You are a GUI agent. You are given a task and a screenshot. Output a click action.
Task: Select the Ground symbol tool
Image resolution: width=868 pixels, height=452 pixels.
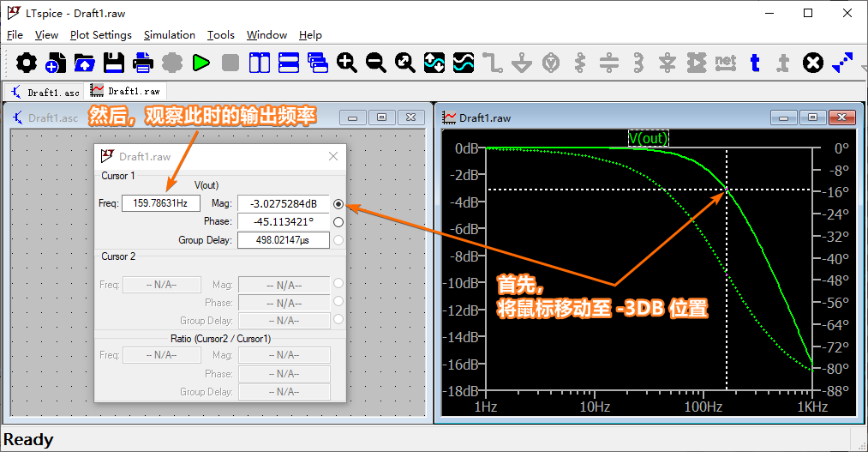pos(522,63)
